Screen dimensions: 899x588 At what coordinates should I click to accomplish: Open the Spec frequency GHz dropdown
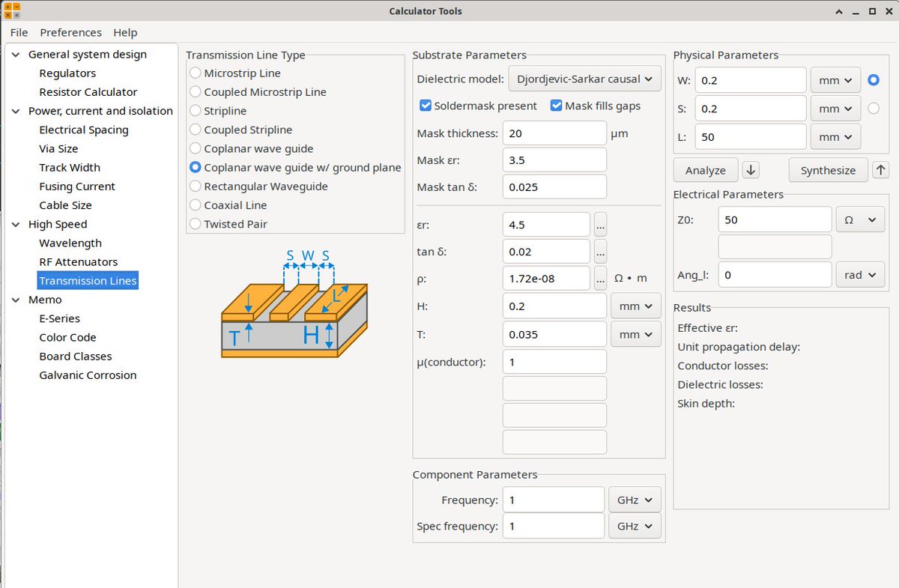[x=635, y=526]
